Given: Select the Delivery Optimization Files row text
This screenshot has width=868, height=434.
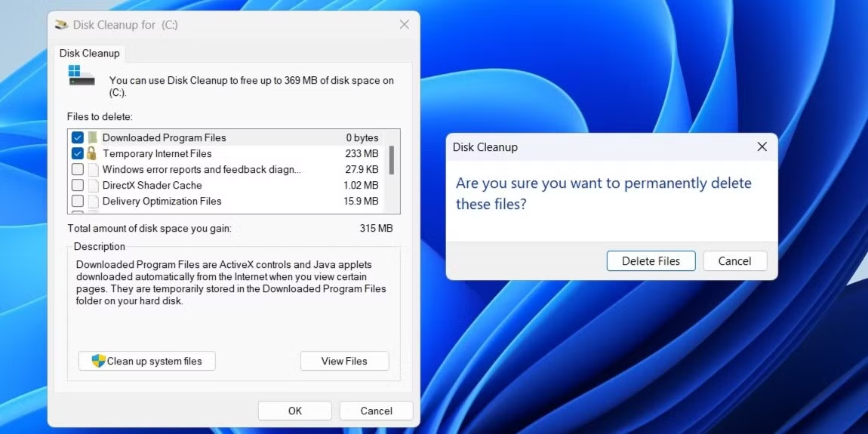Looking at the screenshot, I should pyautogui.click(x=162, y=201).
